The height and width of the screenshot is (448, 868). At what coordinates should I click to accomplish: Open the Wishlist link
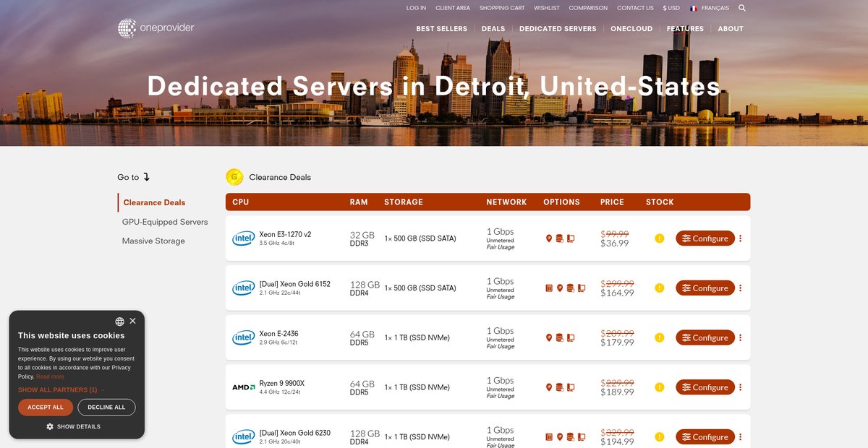coord(547,8)
